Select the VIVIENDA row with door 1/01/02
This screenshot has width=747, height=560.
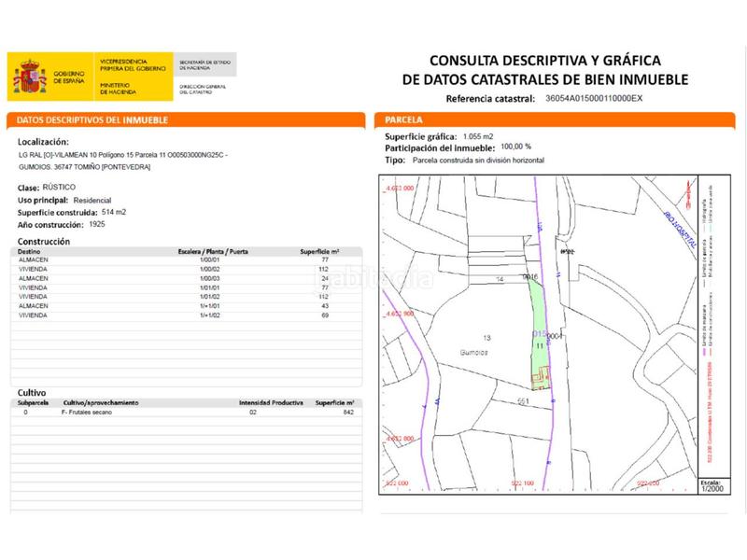186,297
